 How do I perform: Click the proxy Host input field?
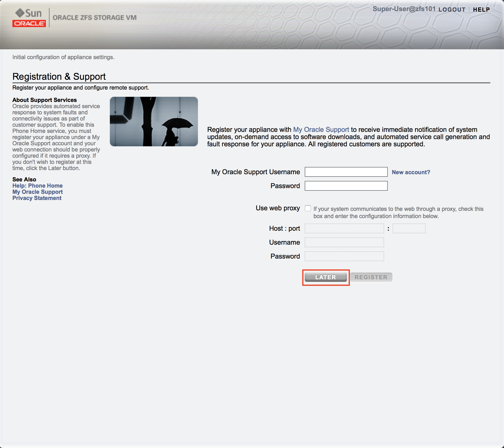click(344, 228)
